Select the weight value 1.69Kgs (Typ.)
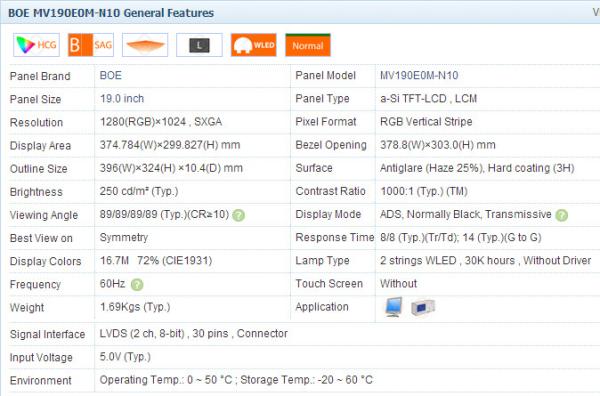This screenshot has height=396, width=600. tap(135, 307)
